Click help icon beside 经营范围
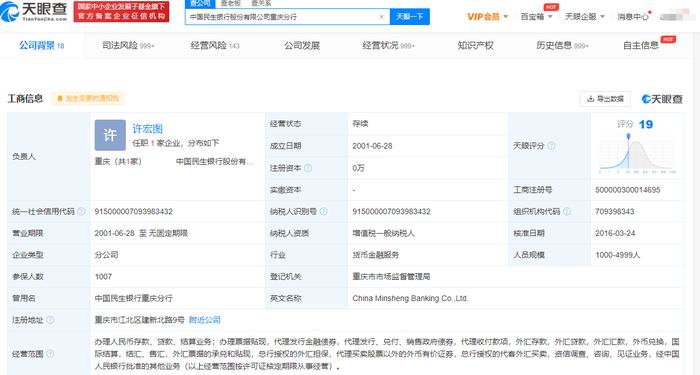Viewport: 700px width, 375px height. [x=50, y=354]
